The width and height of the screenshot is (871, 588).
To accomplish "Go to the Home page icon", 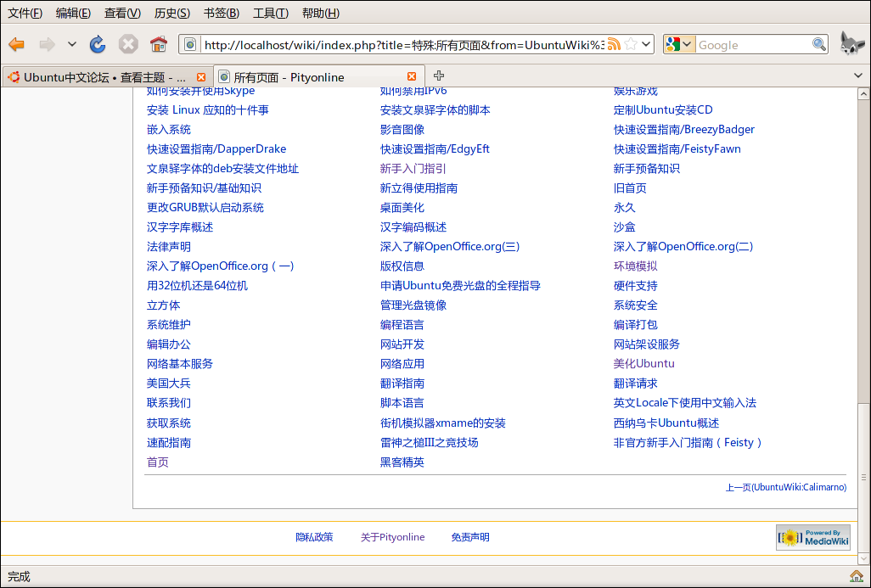I will [159, 44].
